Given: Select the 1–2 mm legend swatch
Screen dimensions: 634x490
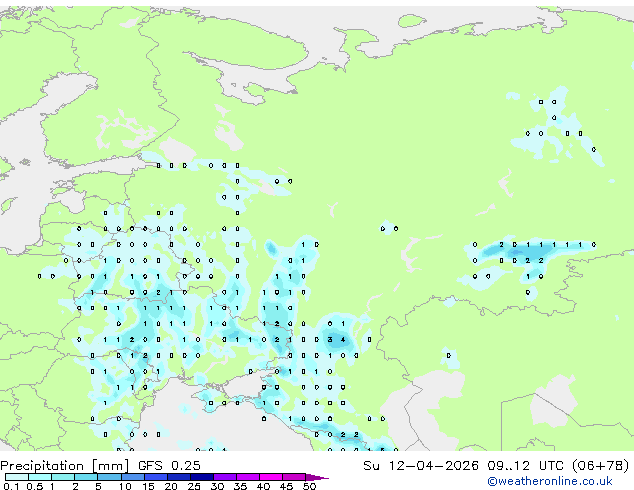Looking at the screenshot, I should click(63, 477).
